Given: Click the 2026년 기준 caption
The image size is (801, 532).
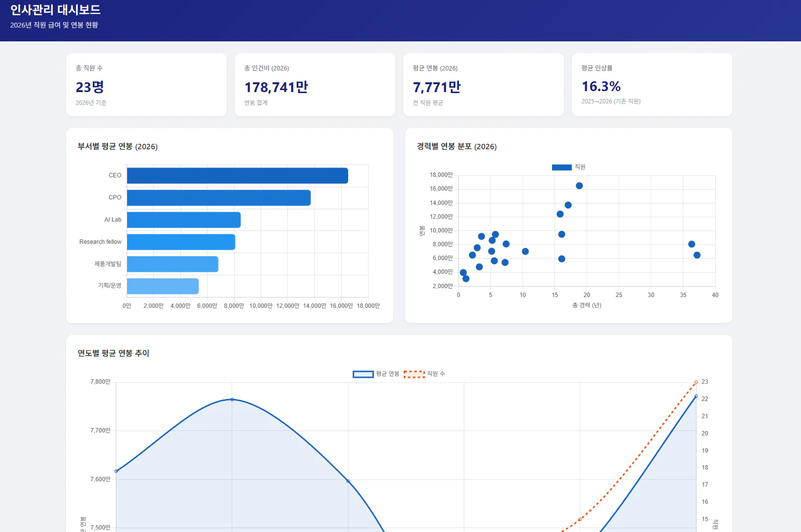Looking at the screenshot, I should [x=91, y=103].
